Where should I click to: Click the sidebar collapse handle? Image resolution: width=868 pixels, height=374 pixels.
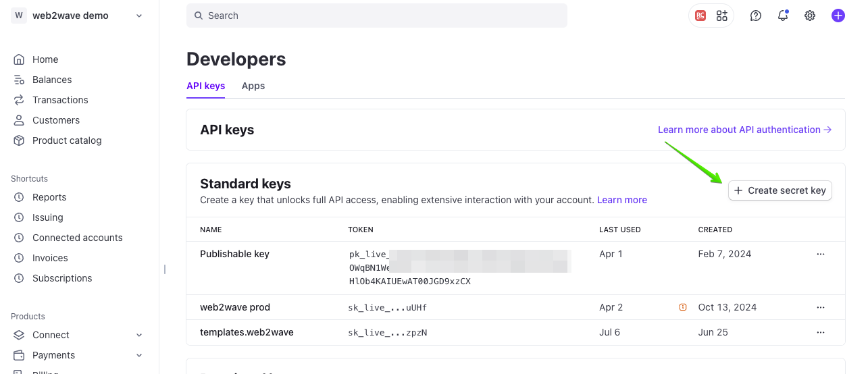click(165, 269)
